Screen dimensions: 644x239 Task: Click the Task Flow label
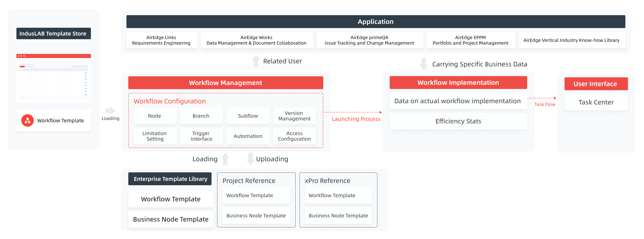[545, 104]
